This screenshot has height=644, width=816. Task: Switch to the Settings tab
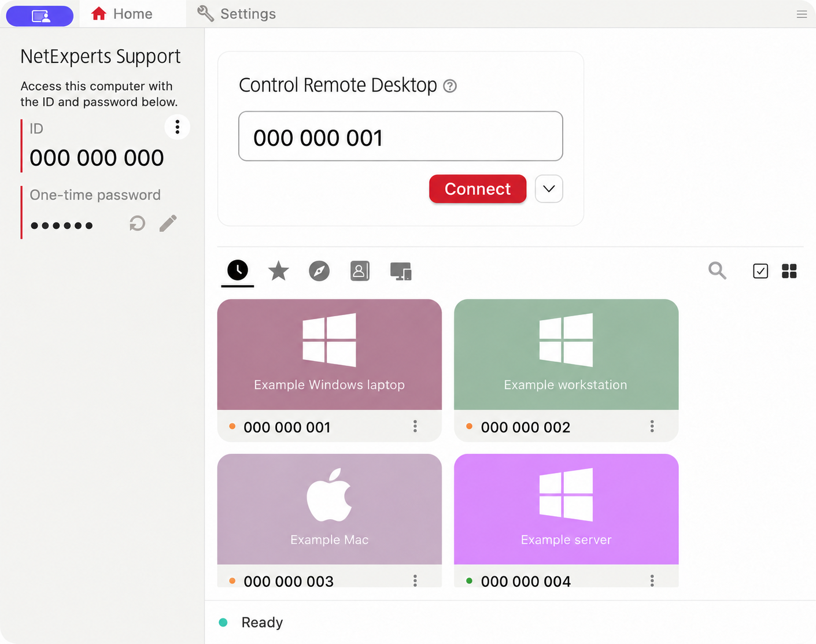click(x=237, y=14)
